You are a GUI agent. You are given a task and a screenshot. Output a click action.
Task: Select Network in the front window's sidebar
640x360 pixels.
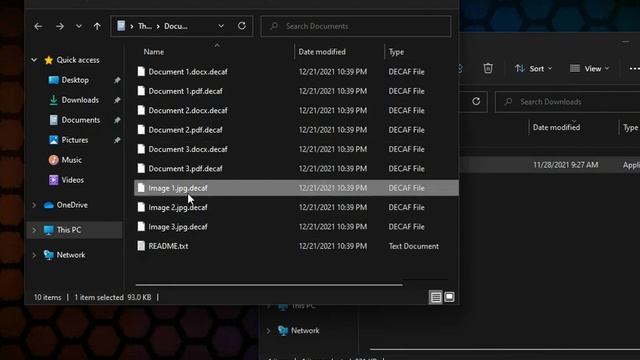pos(71,255)
